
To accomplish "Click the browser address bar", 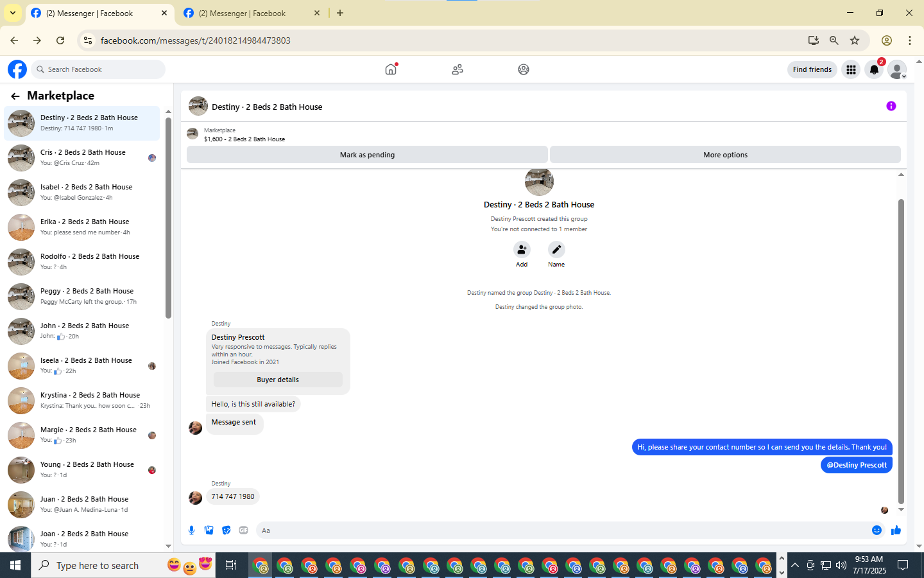I will pyautogui.click(x=449, y=40).
